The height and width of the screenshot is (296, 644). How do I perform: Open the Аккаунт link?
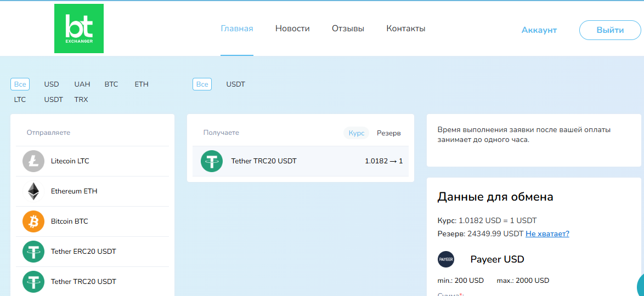tap(539, 30)
